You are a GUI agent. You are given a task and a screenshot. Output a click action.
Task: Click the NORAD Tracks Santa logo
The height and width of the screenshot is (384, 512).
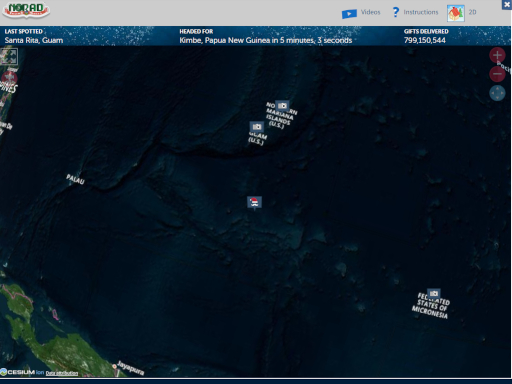pyautogui.click(x=26, y=11)
